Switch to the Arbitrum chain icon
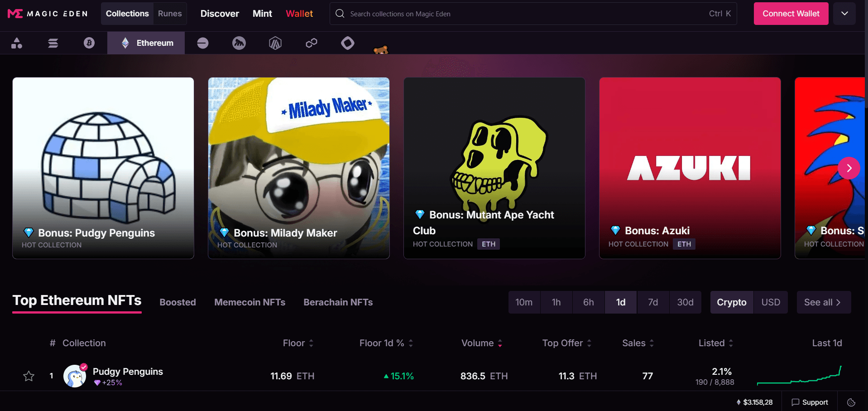This screenshot has width=868, height=411. coord(275,43)
